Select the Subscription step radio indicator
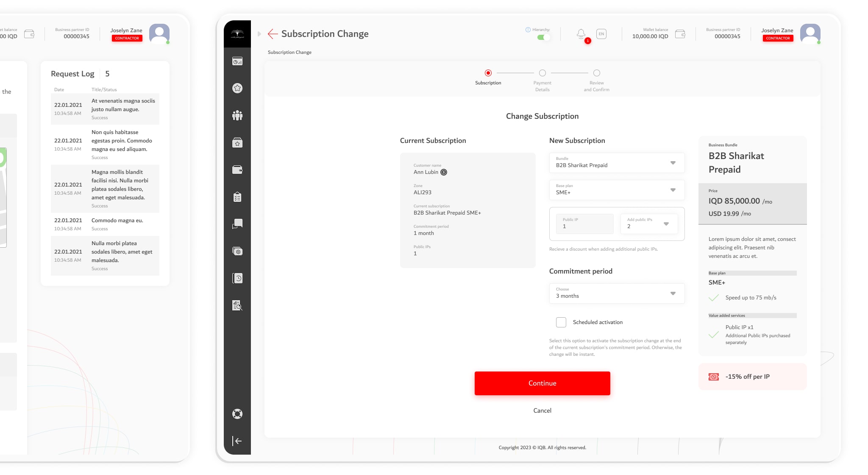Image resolution: width=868 pixels, height=475 pixels. pyautogui.click(x=488, y=73)
